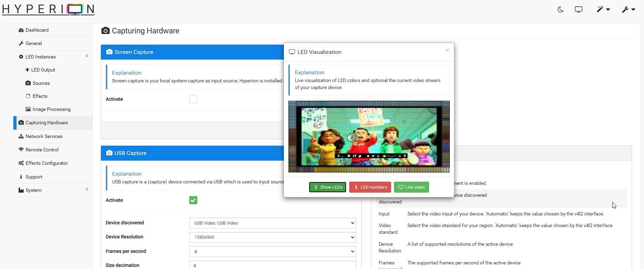Click the Size decimation input field

tap(273, 265)
